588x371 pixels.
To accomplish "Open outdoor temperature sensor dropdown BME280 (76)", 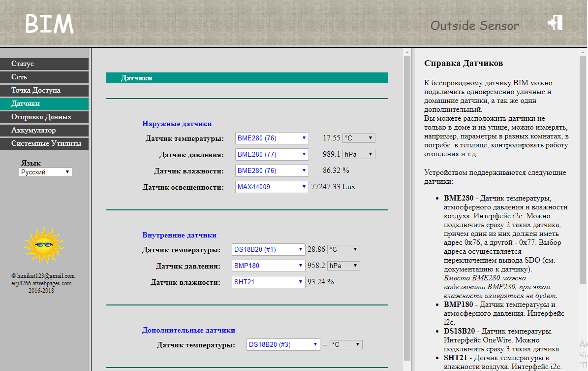I will [272, 138].
